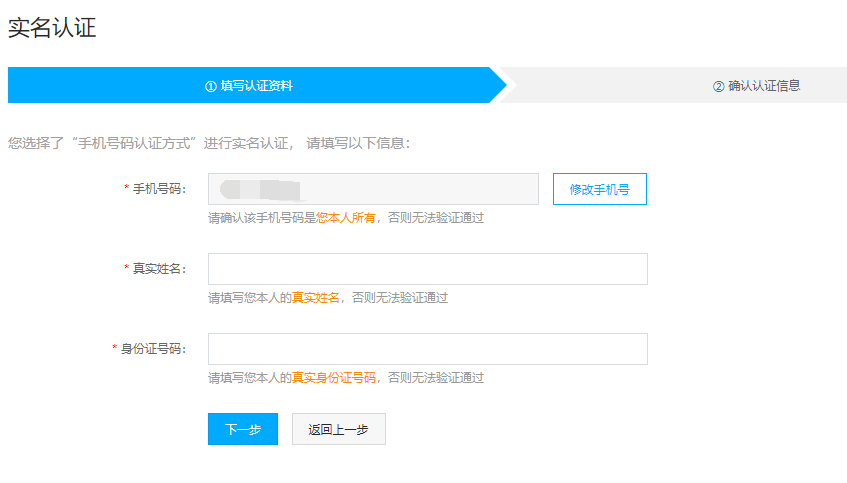Click the greyed-out 手机号码 field
The width and height of the screenshot is (847, 483).
coord(373,189)
